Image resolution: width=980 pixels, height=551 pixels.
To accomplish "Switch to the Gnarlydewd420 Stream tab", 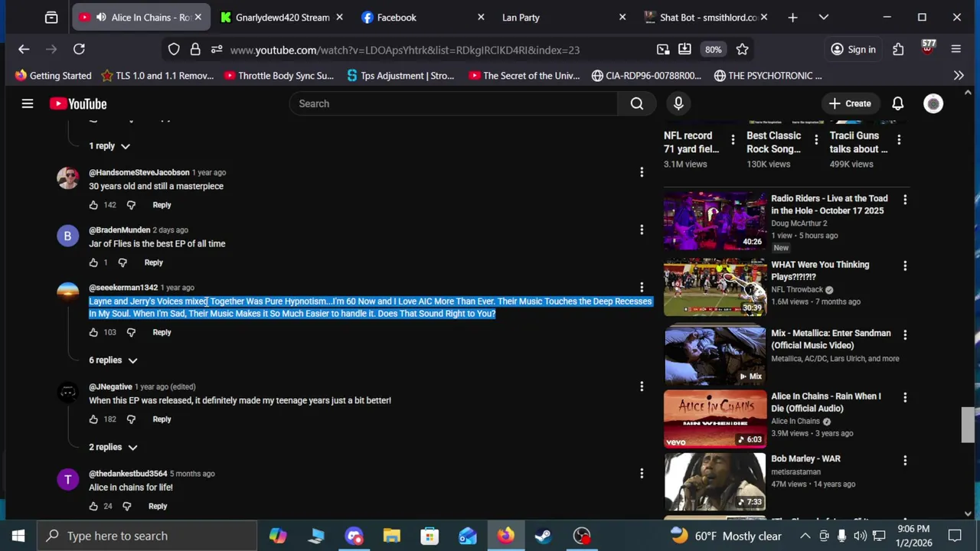I will [282, 17].
